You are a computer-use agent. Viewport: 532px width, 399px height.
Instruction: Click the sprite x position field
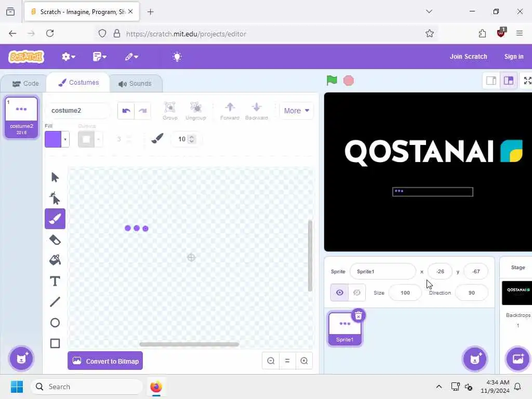point(440,271)
